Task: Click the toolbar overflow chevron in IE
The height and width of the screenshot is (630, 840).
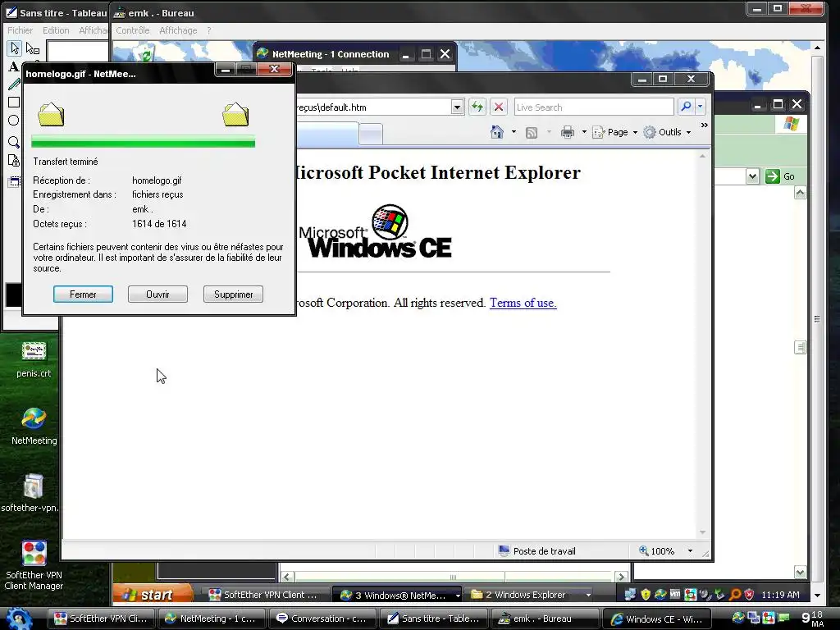Action: point(705,125)
